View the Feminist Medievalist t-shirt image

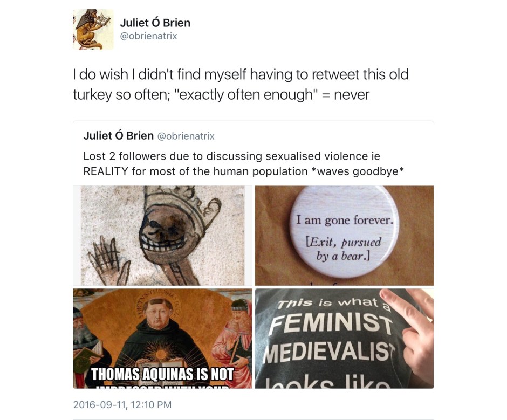click(344, 339)
